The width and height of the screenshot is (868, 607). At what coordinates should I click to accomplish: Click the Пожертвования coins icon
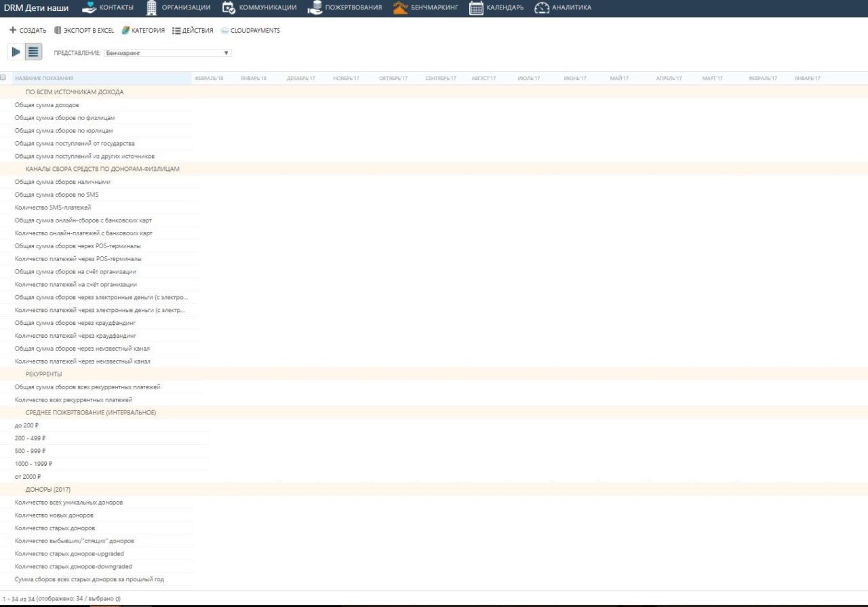314,7
